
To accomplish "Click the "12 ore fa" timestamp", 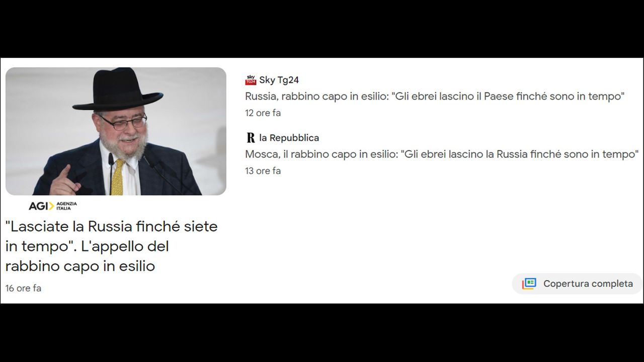I will 263,113.
